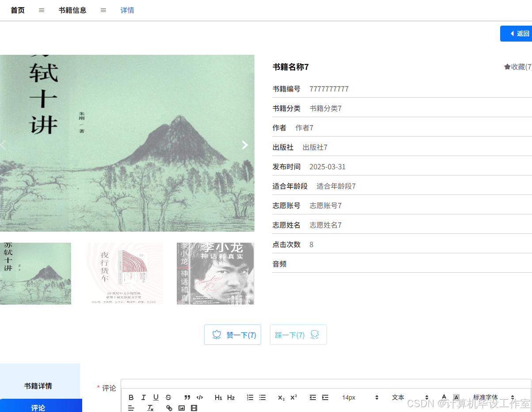The height and width of the screenshot is (412, 532).
Task: Click the book code 7777777777
Action: (x=329, y=89)
